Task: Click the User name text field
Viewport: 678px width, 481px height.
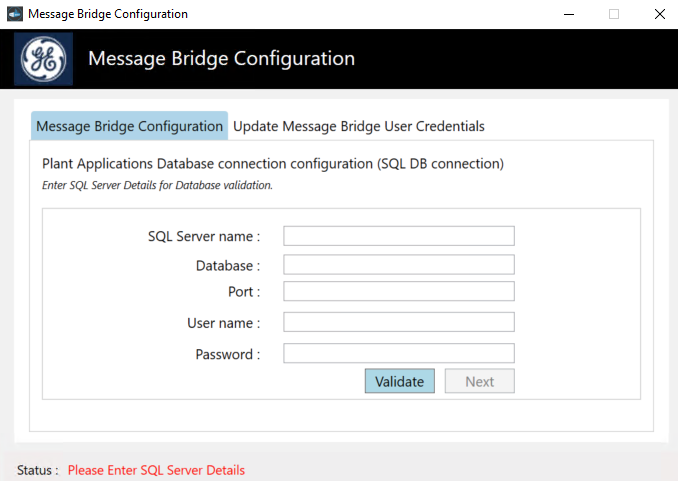Action: (399, 322)
